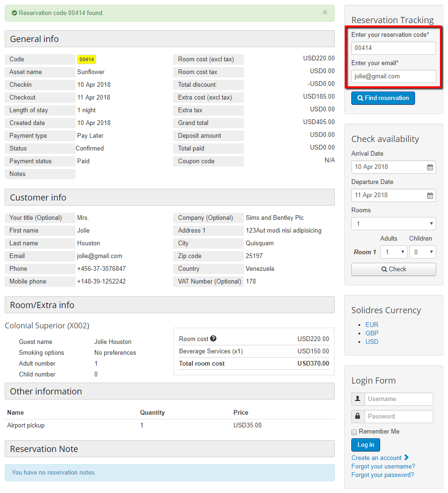This screenshot has height=493, width=448.
Task: Enable the Remember Me checkbox
Action: tap(354, 432)
